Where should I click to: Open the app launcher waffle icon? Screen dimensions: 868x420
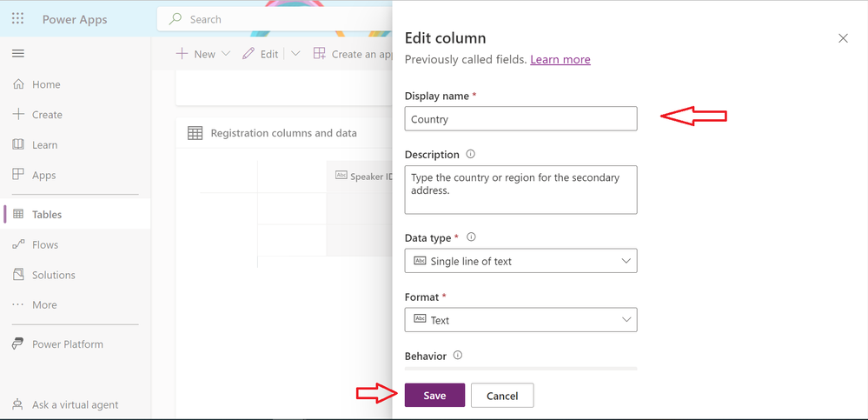[17, 19]
